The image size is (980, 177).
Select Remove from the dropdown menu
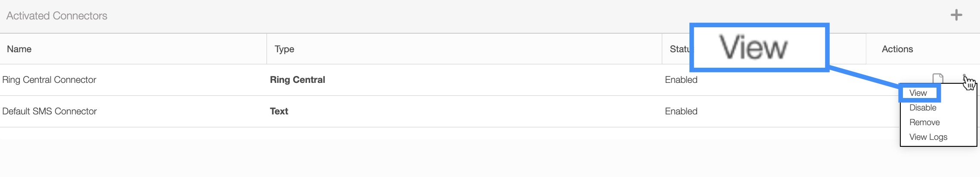[924, 123]
